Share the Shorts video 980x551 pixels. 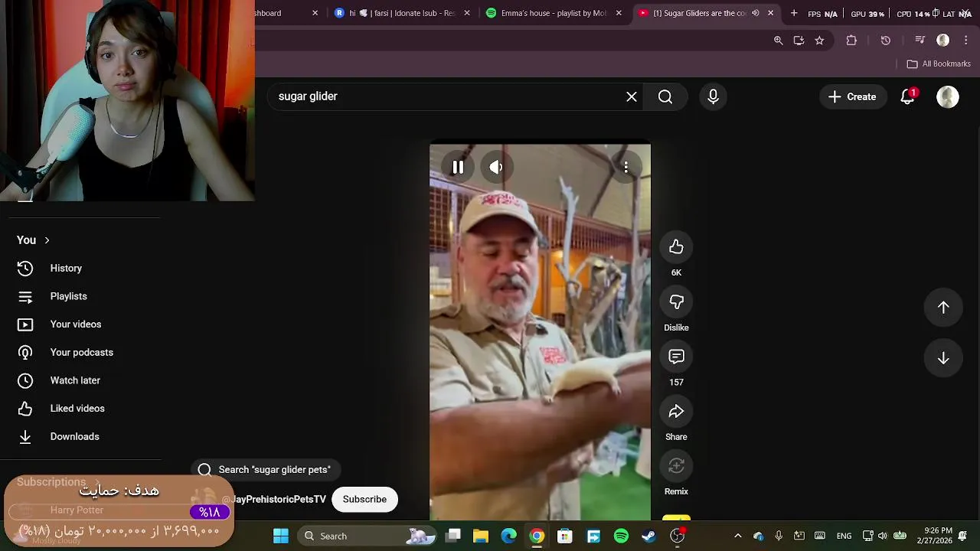coord(676,412)
